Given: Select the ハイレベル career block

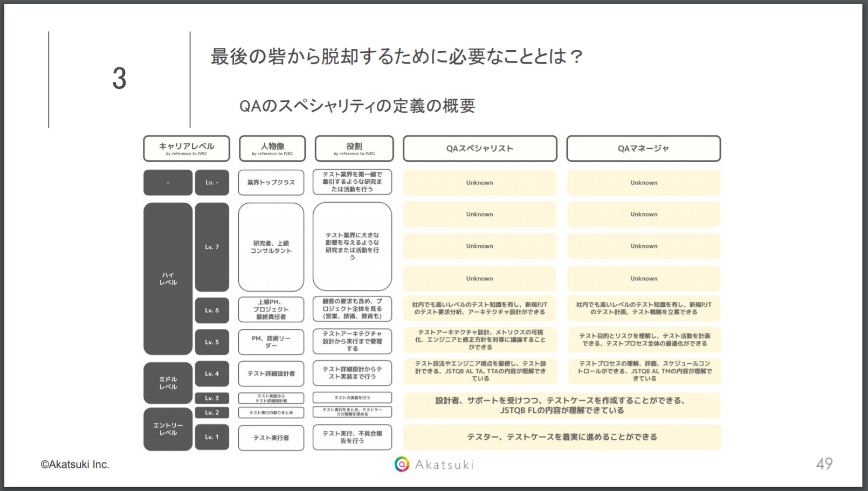Looking at the screenshot, I should 168,279.
